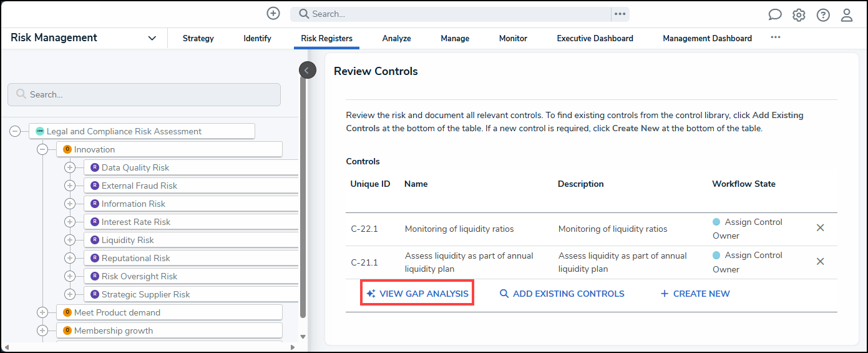
Task: Expand the Interest Rate Risk node
Action: 70,222
